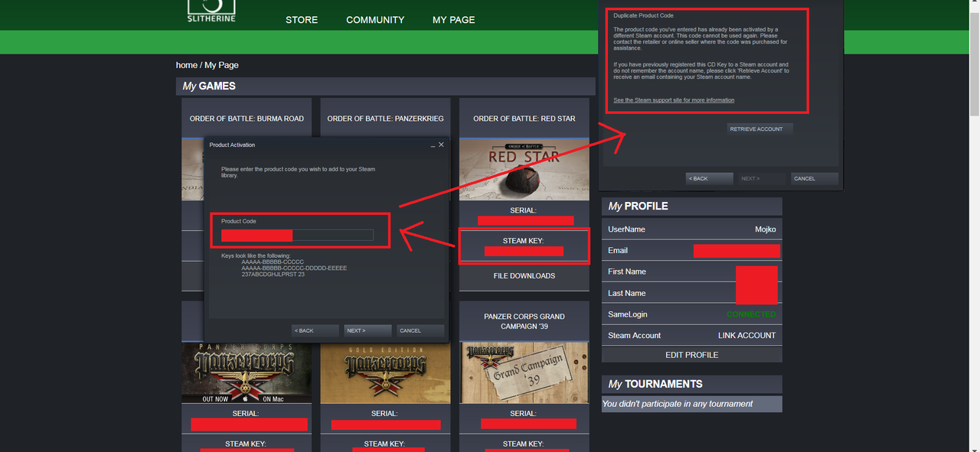Open 'See the Steam support site' link
This screenshot has height=452, width=980.
674,100
